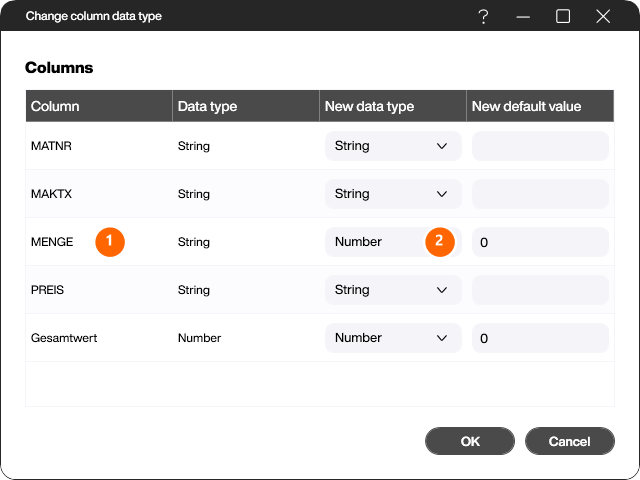Open MATNR new data type dropdown
Screen dimensions: 640x480
pos(393,146)
